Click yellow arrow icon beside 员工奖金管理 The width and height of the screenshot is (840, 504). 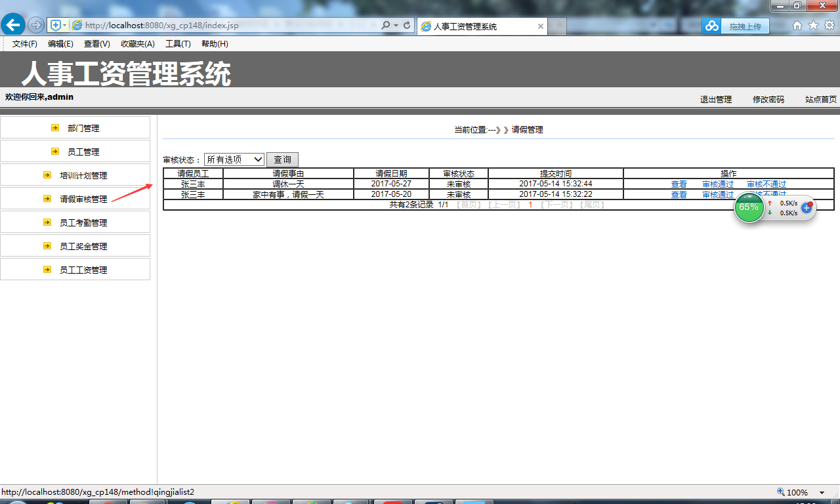click(47, 246)
